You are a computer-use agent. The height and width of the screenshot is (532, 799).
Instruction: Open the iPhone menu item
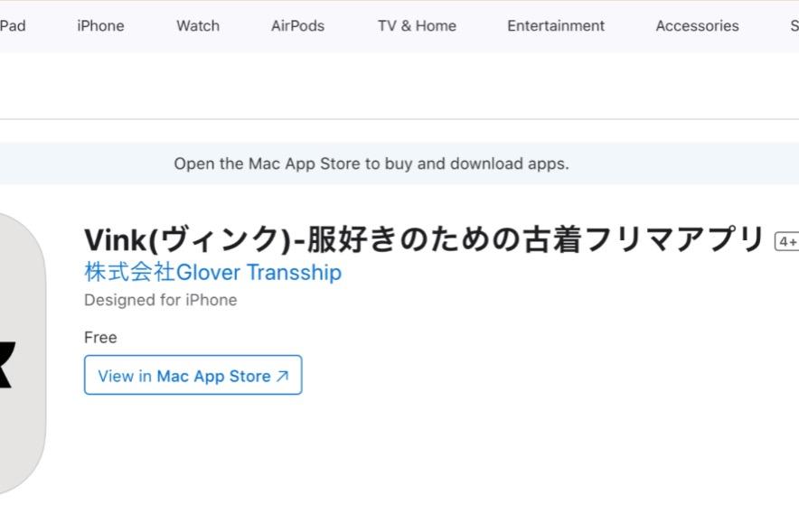coord(100,26)
